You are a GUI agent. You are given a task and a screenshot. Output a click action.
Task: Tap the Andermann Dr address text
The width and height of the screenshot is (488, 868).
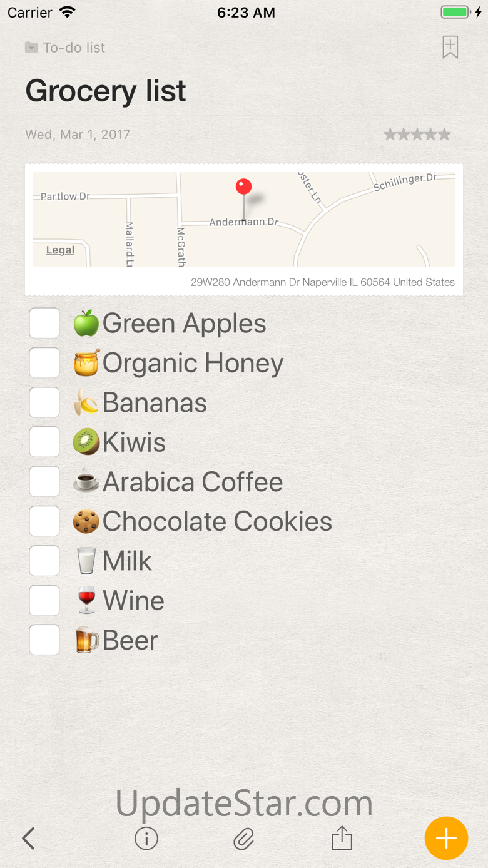(322, 282)
